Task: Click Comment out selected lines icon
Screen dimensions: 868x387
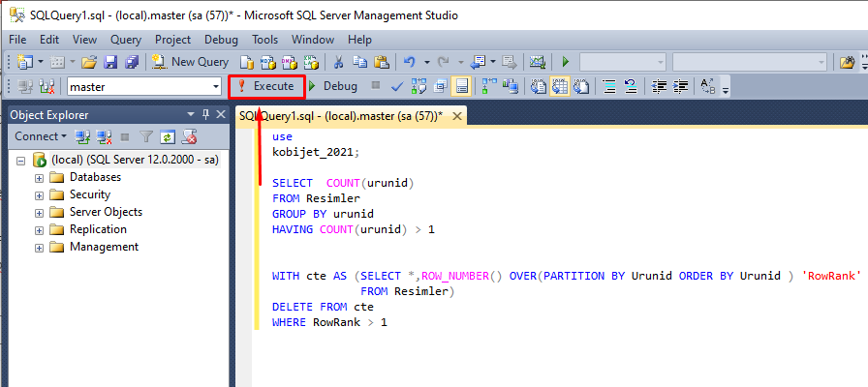Action: (x=609, y=86)
